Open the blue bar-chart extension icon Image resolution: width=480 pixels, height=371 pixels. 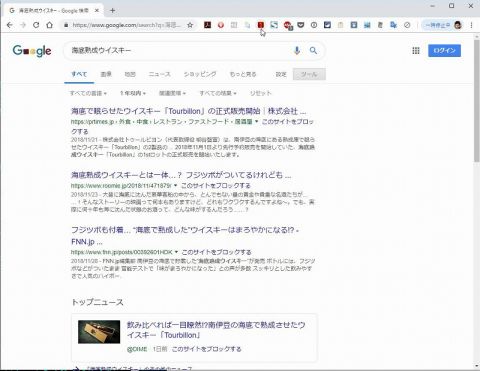tap(367, 25)
